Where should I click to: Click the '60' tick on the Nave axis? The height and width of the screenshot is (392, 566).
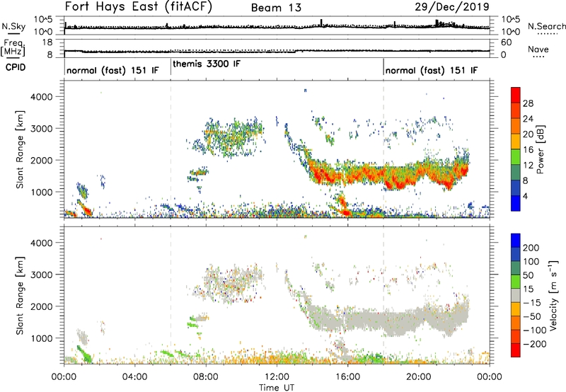(x=507, y=42)
